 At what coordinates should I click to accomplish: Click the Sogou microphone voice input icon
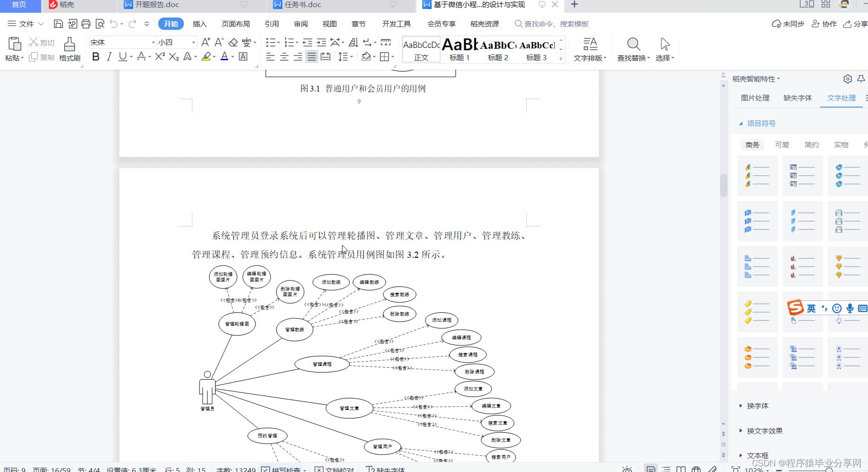point(850,309)
